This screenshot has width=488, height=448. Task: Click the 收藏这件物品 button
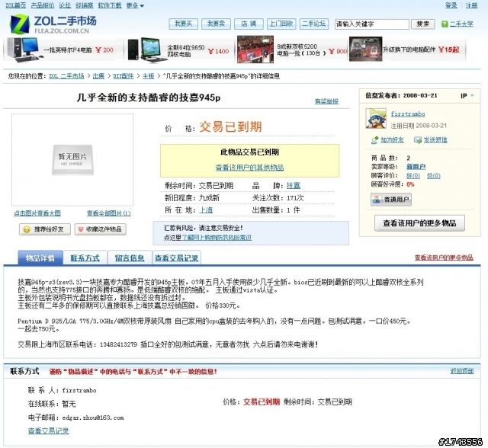pos(100,229)
